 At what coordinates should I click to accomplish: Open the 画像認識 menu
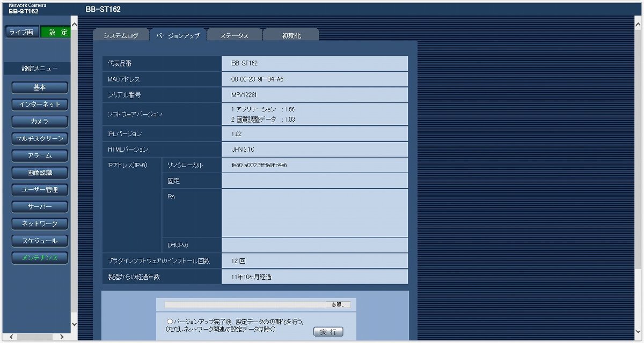coord(40,173)
